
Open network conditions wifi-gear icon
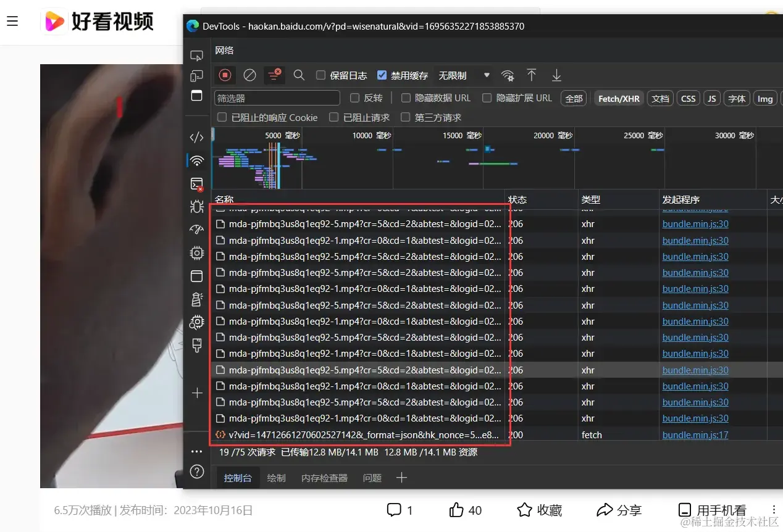coord(508,75)
